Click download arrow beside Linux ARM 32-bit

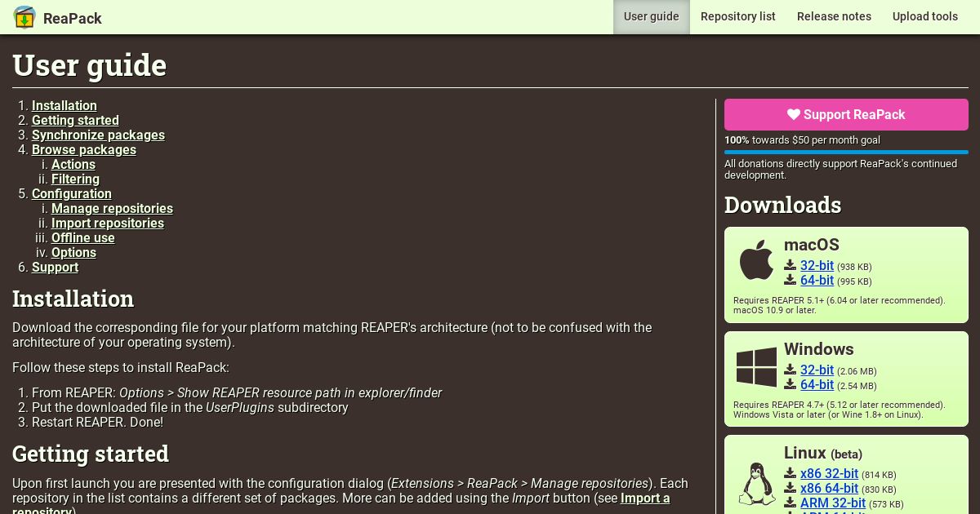[790, 503]
